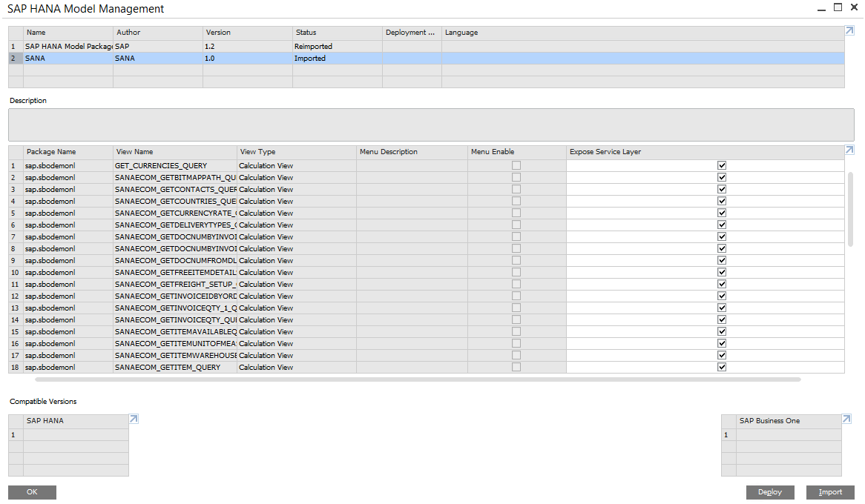Click the View Type column header
This screenshot has width=865, height=504.
tap(260, 151)
